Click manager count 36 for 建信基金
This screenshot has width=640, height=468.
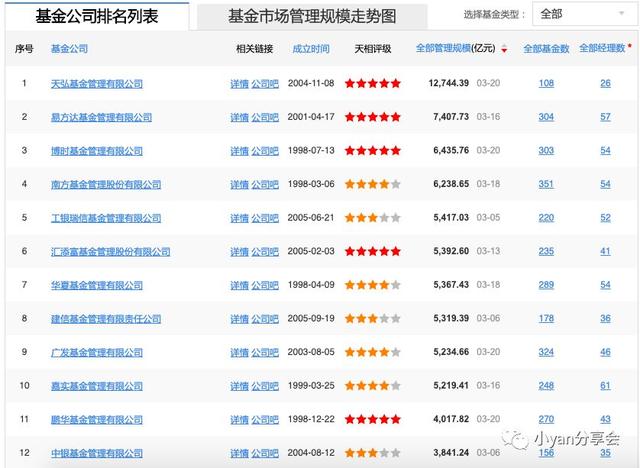coord(605,319)
